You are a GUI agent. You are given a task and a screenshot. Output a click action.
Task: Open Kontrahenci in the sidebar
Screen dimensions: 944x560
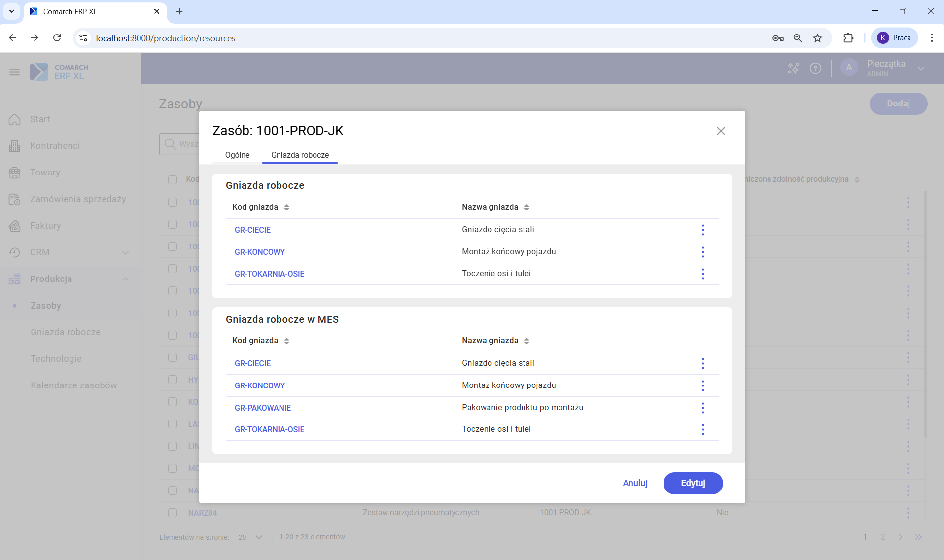click(55, 146)
